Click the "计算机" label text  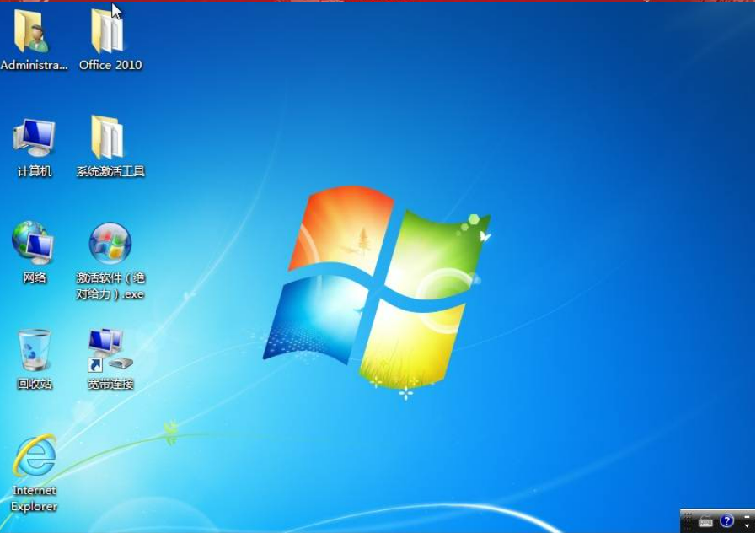35,170
